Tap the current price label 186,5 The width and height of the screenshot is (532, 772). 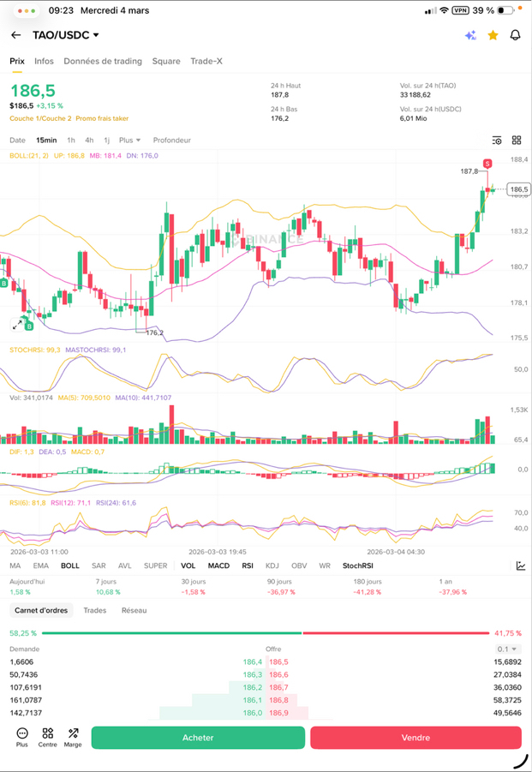pyautogui.click(x=519, y=189)
